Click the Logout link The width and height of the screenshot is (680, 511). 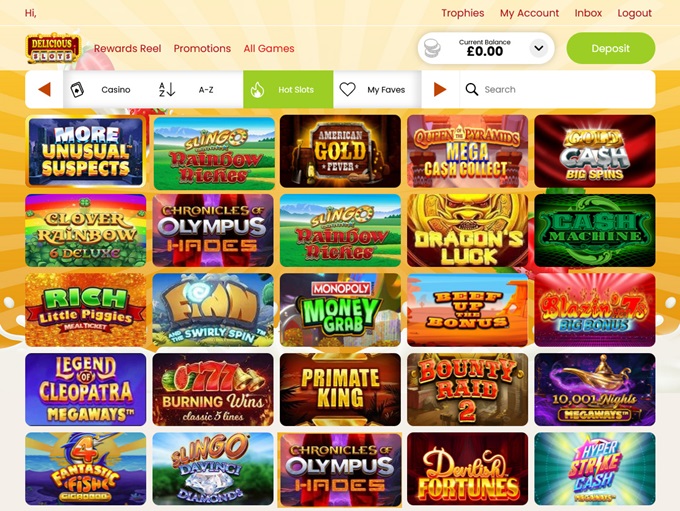click(x=634, y=13)
